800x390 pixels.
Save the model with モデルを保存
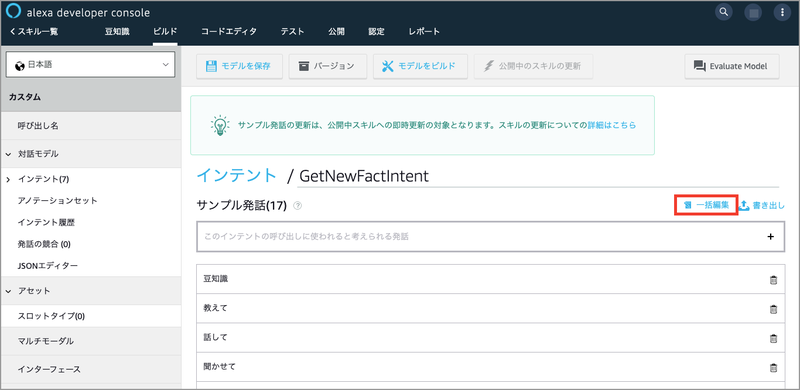point(239,66)
